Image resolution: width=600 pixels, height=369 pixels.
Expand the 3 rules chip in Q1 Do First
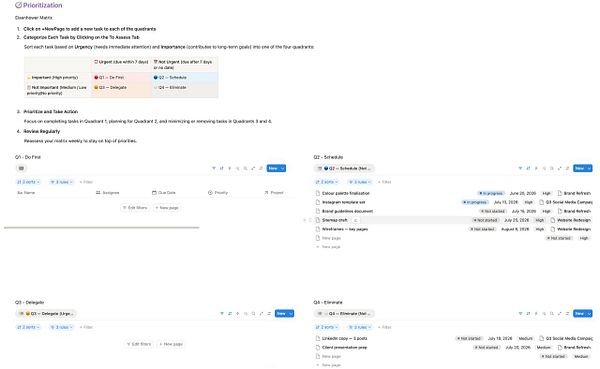(61, 182)
